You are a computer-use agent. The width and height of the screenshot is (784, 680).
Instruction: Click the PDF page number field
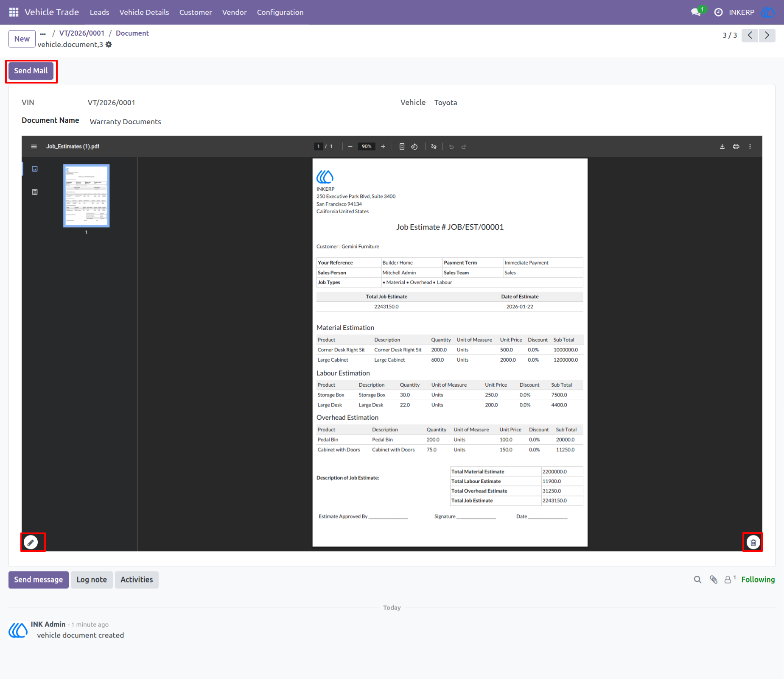tap(319, 147)
